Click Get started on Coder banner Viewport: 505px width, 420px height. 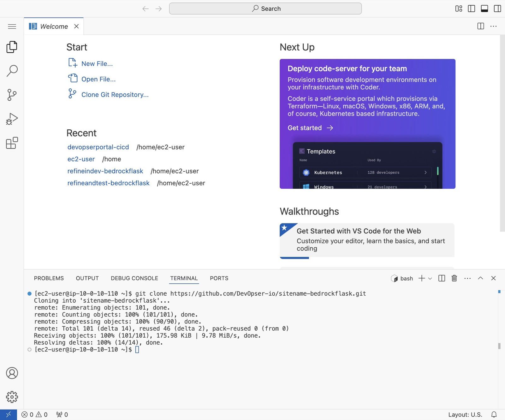click(x=310, y=128)
